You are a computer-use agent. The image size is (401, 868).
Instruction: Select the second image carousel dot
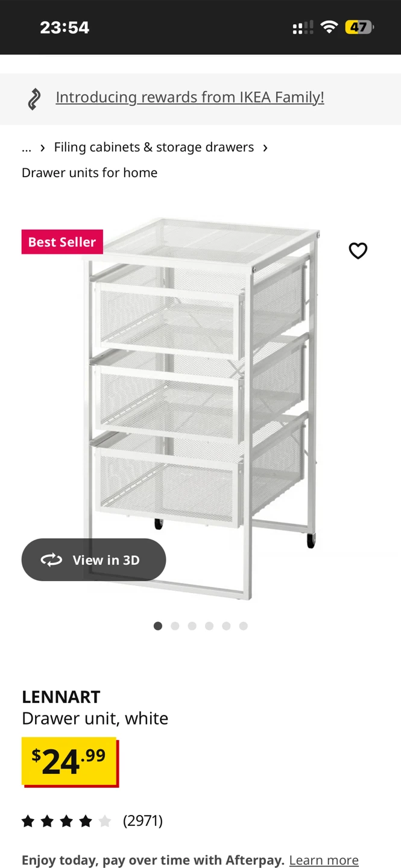point(175,626)
